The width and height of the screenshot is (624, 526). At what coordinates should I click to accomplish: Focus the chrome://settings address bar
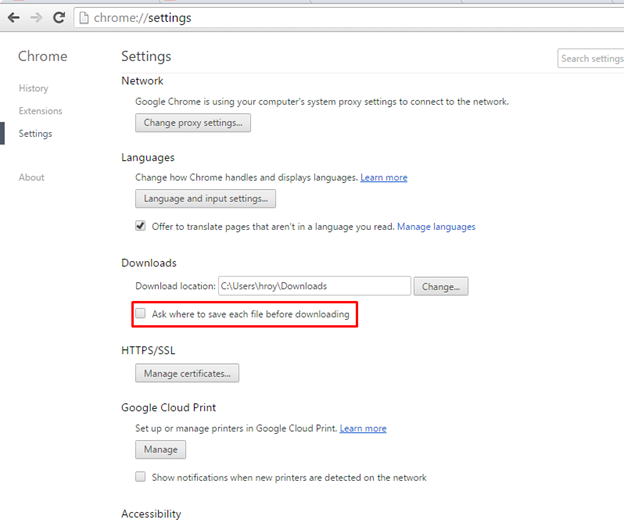coord(300,18)
